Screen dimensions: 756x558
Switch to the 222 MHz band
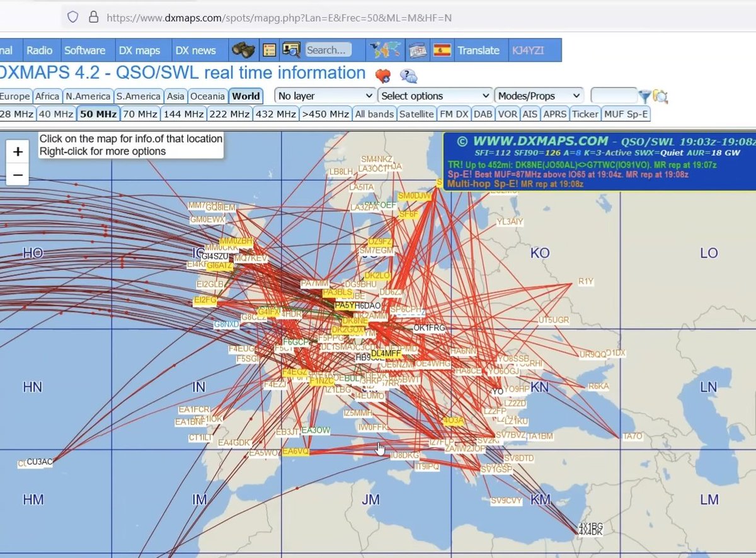click(x=229, y=114)
